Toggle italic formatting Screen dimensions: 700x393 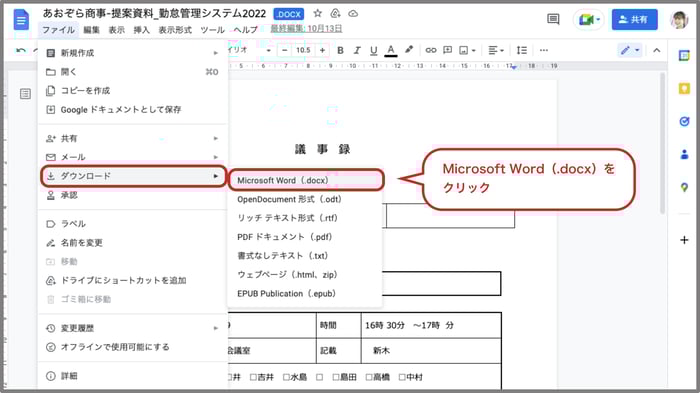click(357, 50)
